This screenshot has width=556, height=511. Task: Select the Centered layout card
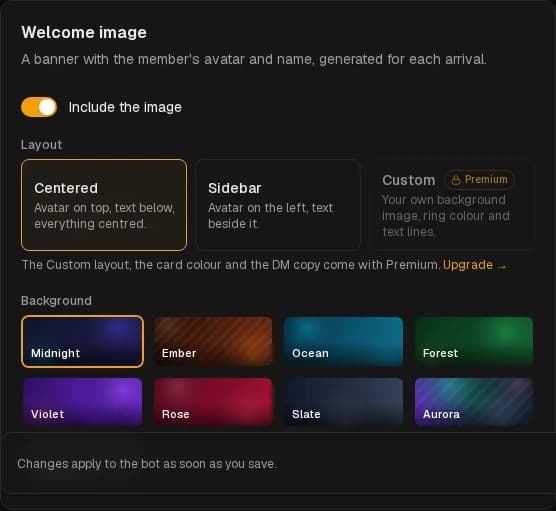pyautogui.click(x=104, y=205)
